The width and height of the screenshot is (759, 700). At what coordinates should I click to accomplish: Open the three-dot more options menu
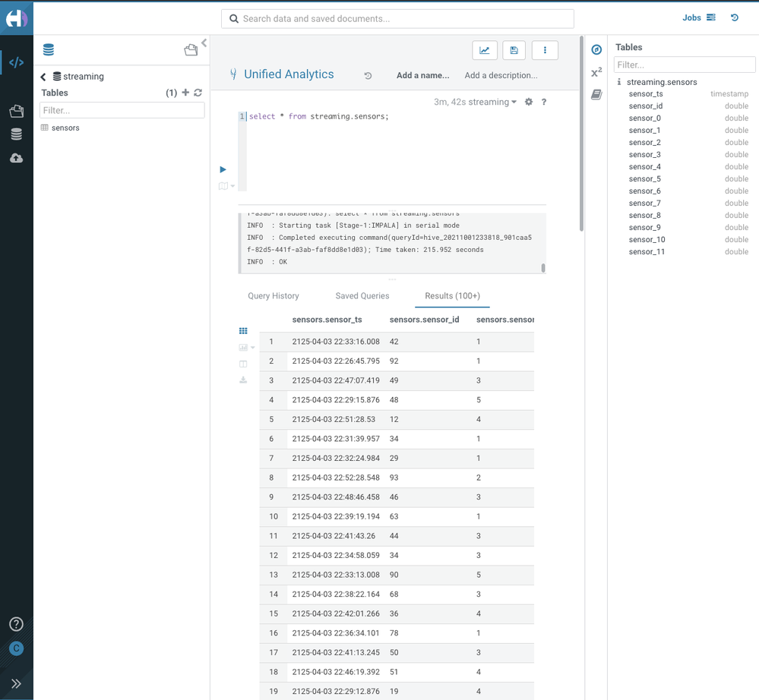coord(545,50)
